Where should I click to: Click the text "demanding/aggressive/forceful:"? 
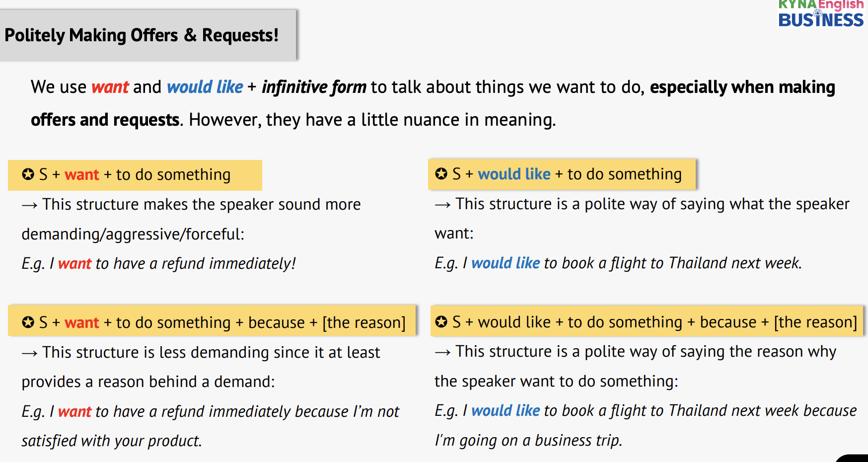[x=133, y=234]
